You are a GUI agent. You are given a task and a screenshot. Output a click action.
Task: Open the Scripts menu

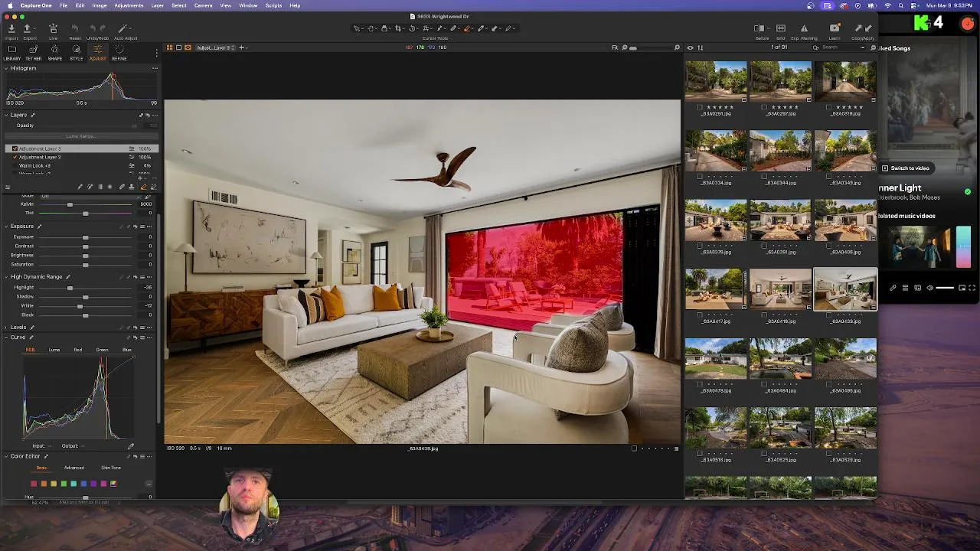point(273,5)
